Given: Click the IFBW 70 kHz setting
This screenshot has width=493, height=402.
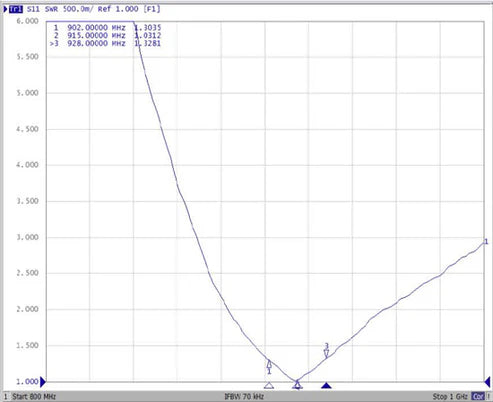Looking at the screenshot, I should click(x=244, y=397).
